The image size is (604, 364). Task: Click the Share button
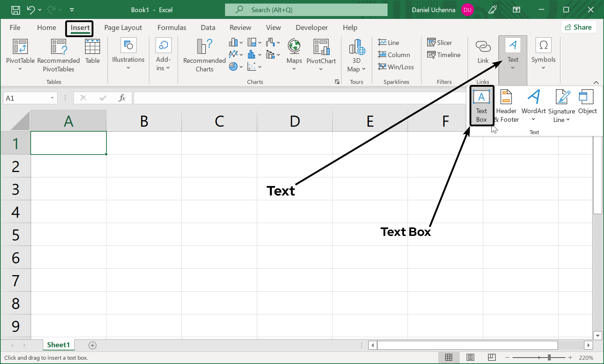(578, 27)
